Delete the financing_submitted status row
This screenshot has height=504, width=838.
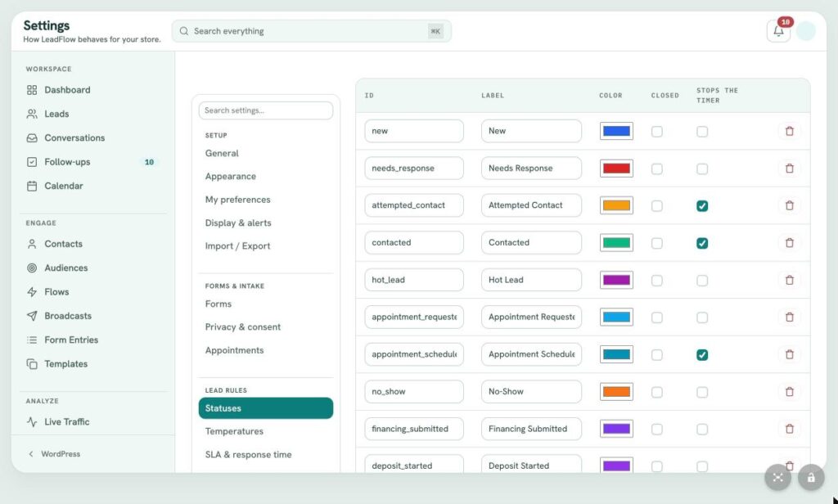point(790,429)
